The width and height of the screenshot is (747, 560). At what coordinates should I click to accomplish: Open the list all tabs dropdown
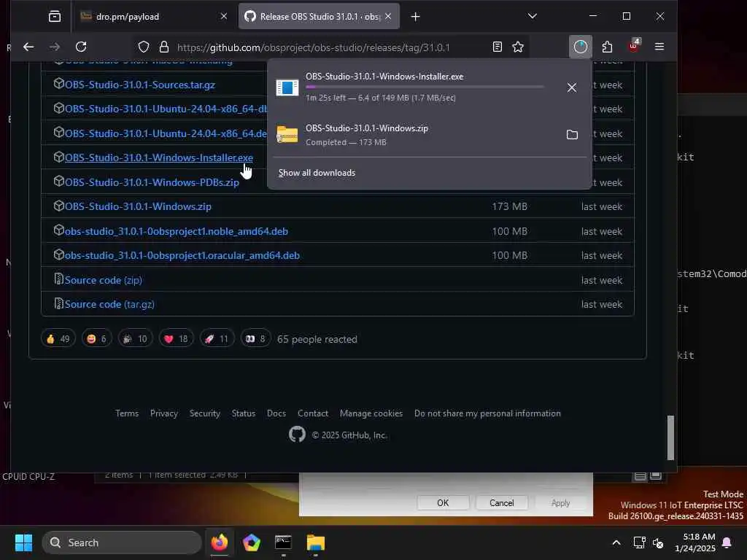532,17
